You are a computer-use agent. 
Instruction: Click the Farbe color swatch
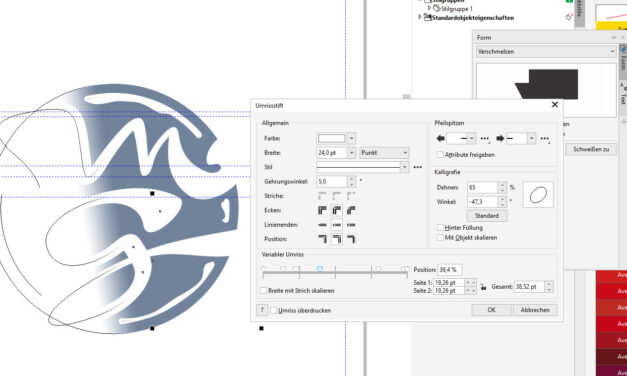pos(331,138)
